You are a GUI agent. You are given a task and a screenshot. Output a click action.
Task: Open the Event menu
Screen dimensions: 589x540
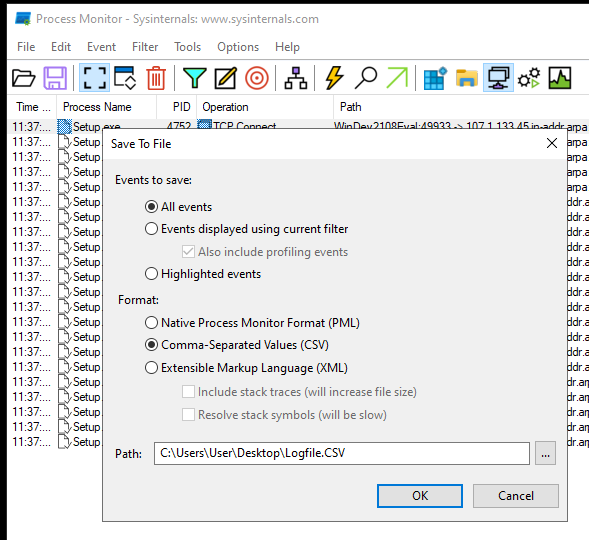[101, 47]
